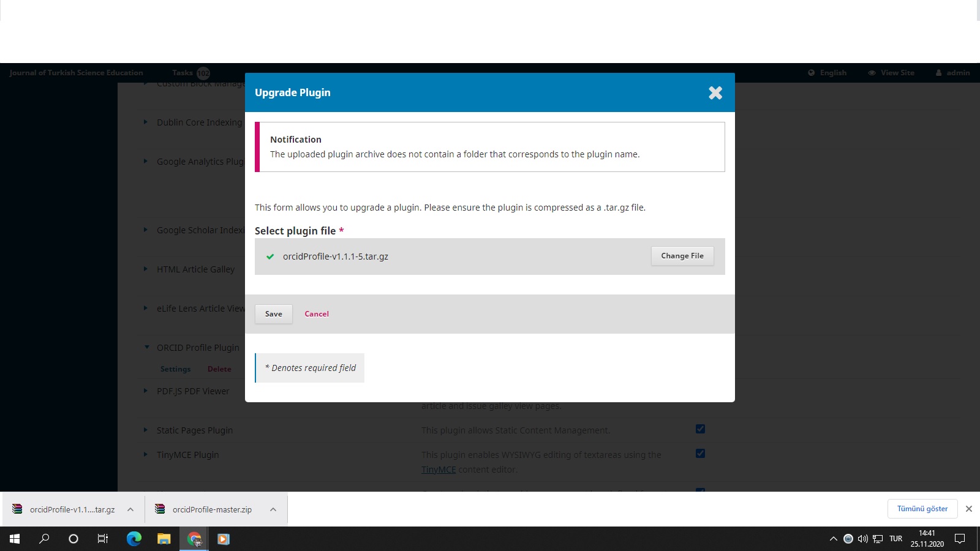Screen dimensions: 980x551
Task: Expand the Static Pages Plugin row
Action: point(146,430)
